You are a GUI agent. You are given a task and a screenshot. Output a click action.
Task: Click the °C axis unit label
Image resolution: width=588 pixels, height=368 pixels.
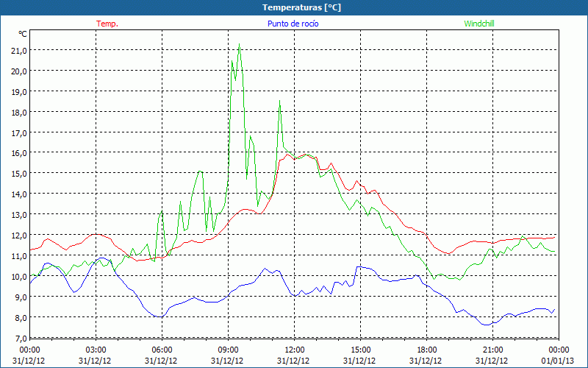23,34
